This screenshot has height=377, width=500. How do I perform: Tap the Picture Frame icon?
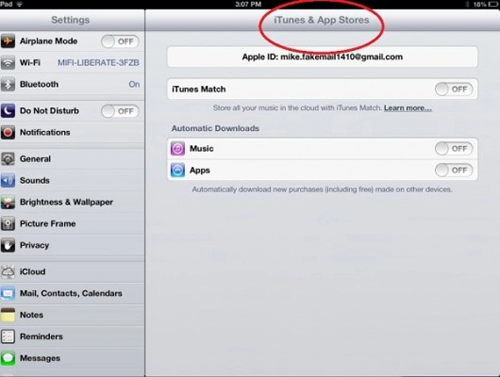(x=8, y=224)
